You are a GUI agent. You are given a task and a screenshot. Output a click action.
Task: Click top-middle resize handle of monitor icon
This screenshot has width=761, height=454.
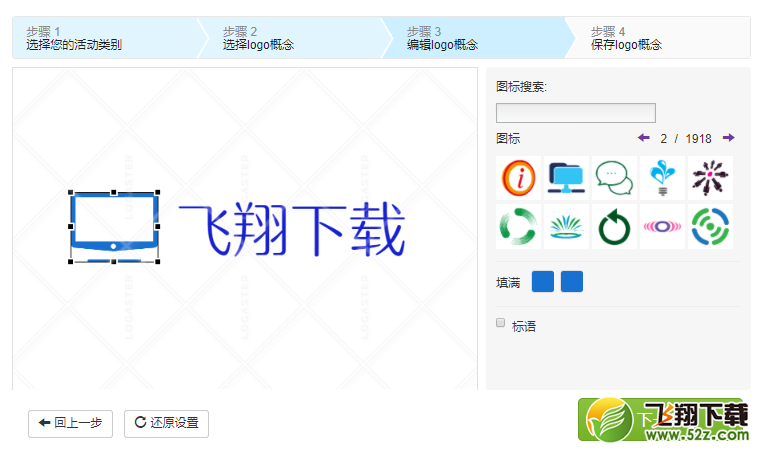(x=114, y=193)
